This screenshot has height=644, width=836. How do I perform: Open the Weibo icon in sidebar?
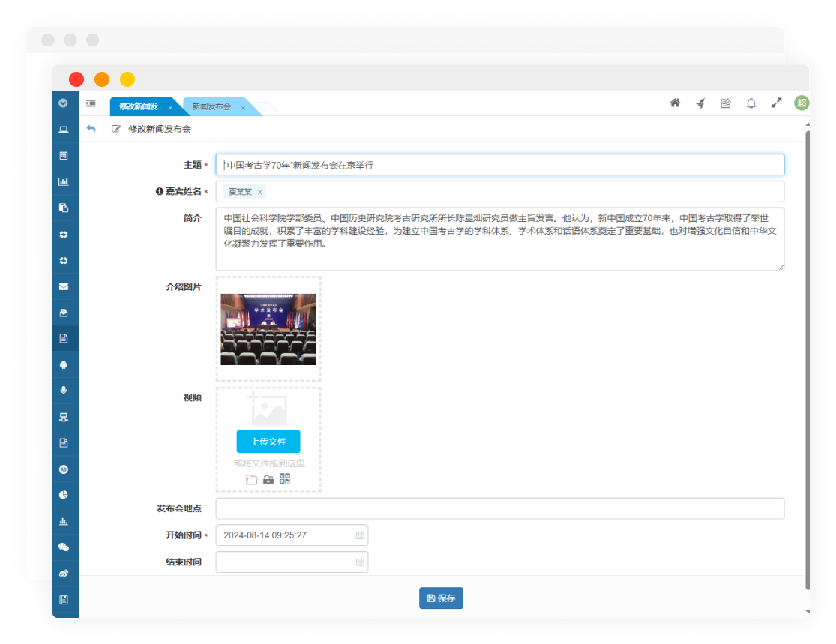[64, 574]
